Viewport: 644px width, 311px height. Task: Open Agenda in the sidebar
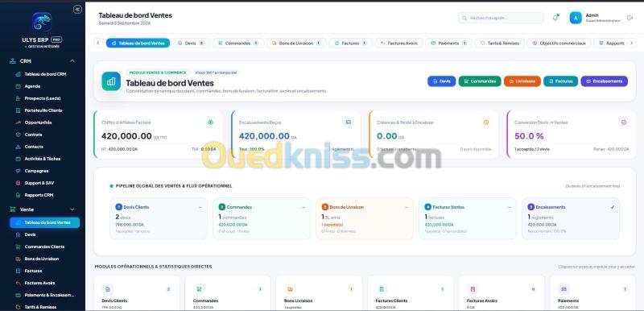[44, 86]
